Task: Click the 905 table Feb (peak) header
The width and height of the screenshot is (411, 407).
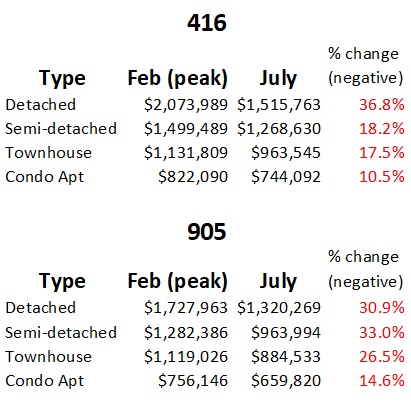Action: 178,282
